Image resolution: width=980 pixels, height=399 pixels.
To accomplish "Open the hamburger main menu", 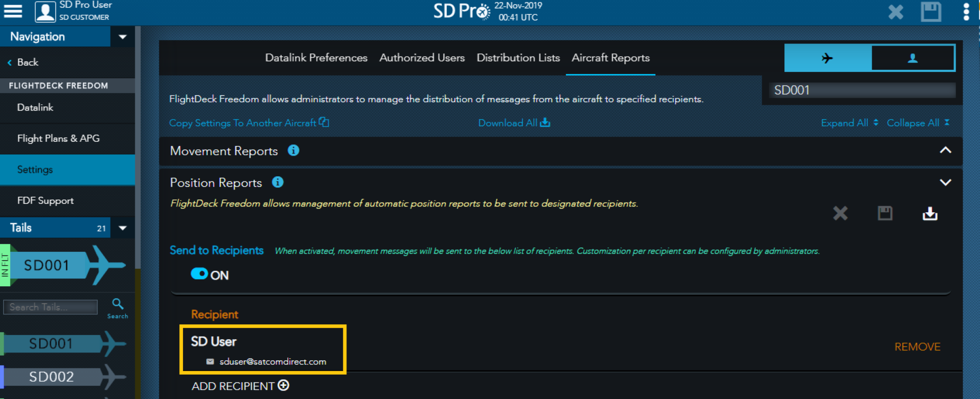I will point(13,11).
